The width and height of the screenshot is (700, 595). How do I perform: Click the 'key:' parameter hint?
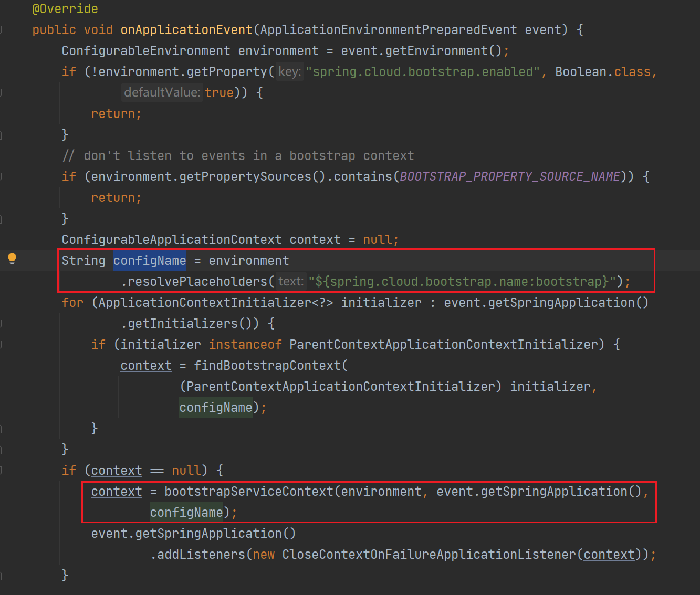(289, 71)
